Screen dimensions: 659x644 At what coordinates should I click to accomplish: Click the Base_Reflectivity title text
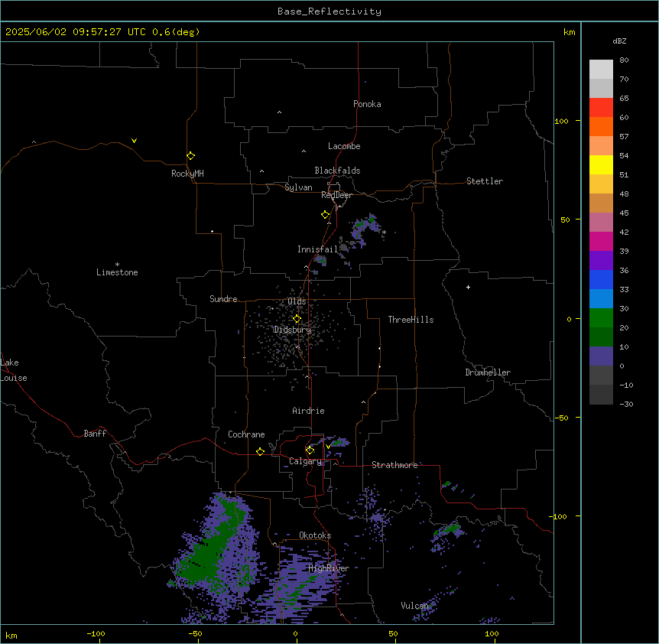click(329, 11)
